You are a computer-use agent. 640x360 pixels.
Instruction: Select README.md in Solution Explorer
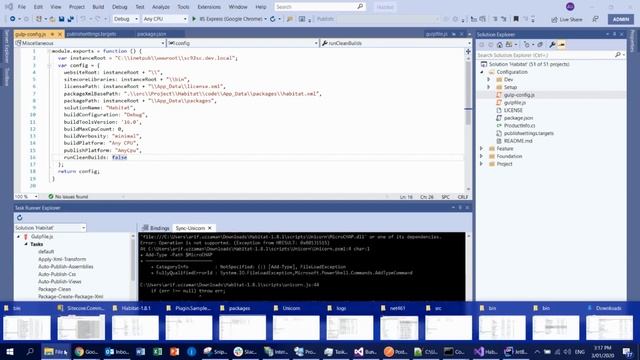tap(518, 141)
